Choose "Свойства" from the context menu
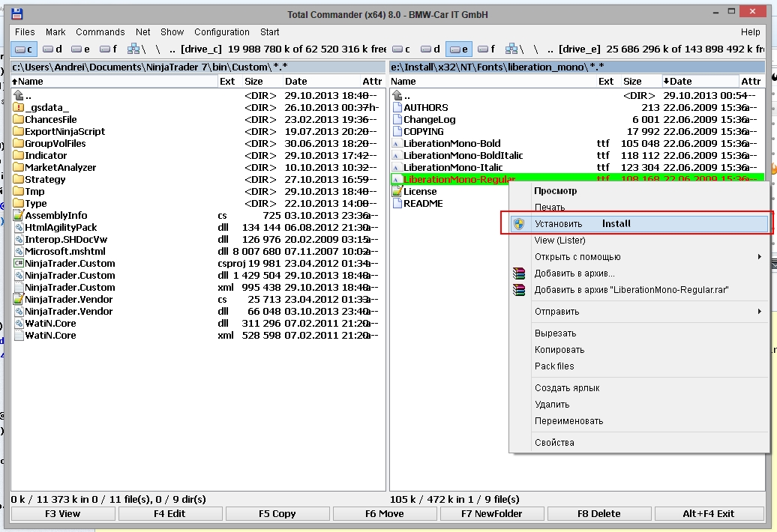Image resolution: width=777 pixels, height=532 pixels. (x=554, y=442)
